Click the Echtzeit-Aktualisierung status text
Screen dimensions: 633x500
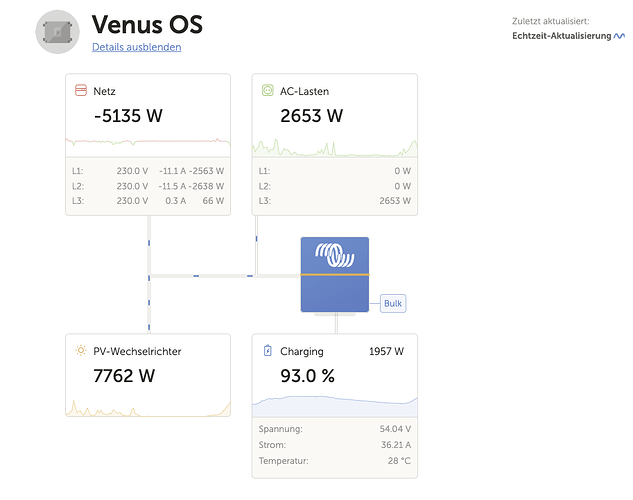tap(562, 36)
